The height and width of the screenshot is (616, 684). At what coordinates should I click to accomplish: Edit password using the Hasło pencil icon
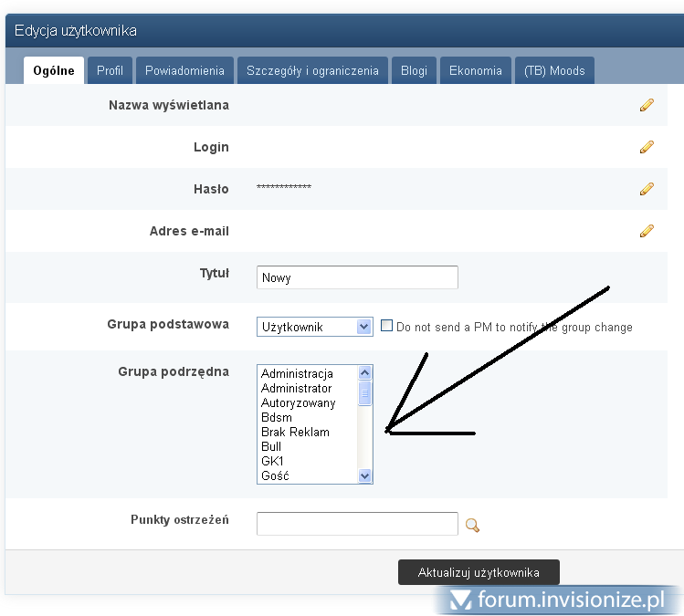pyautogui.click(x=647, y=189)
